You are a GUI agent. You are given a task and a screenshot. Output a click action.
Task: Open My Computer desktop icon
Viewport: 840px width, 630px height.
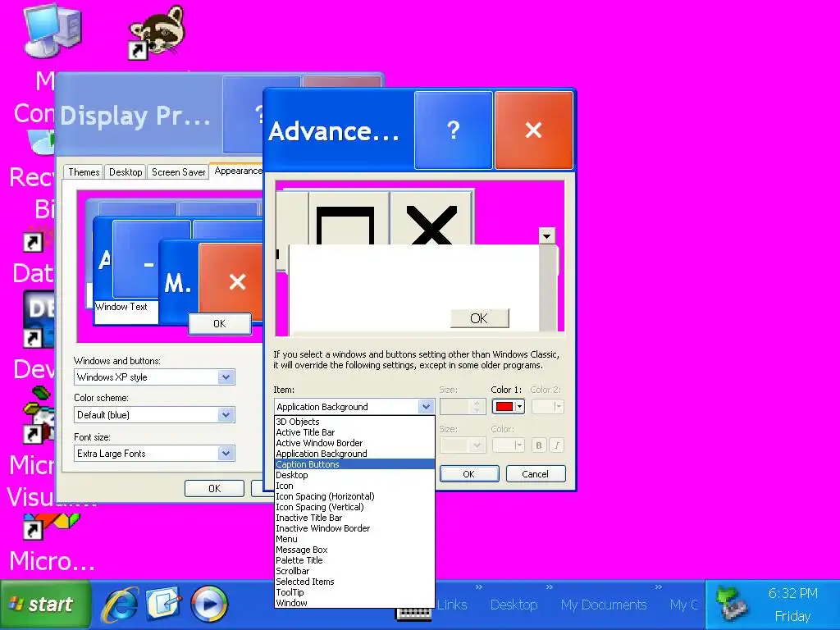[x=52, y=32]
